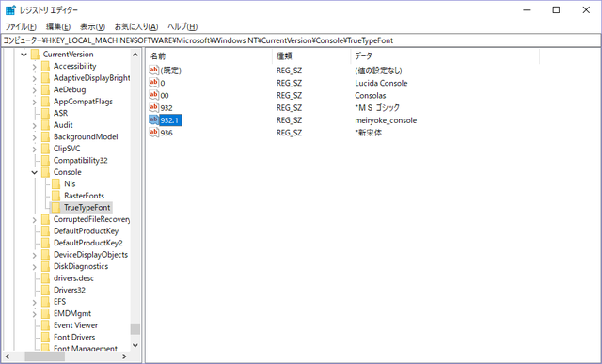
Task: Click the ab icon next to value 0
Action: (x=153, y=83)
